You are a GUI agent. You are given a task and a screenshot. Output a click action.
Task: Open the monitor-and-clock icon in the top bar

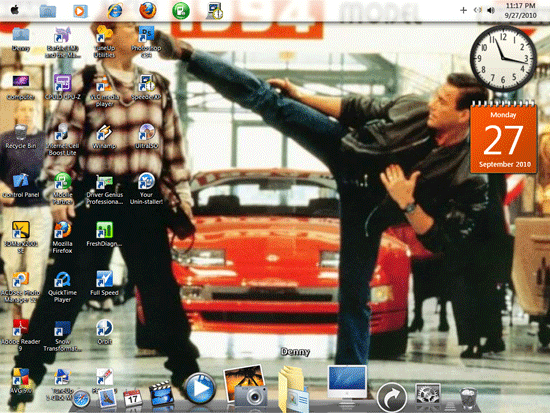pyautogui.click(x=215, y=11)
